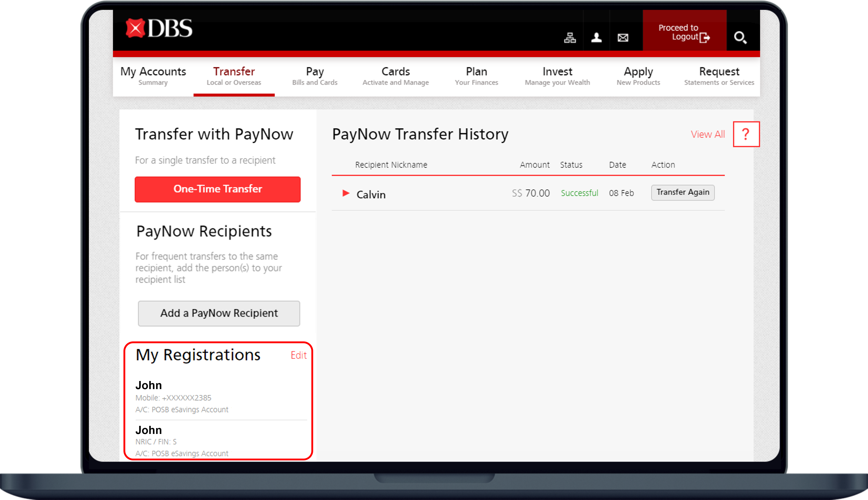This screenshot has width=868, height=500.
Task: Open the Apply New Products menu
Action: pyautogui.click(x=638, y=76)
